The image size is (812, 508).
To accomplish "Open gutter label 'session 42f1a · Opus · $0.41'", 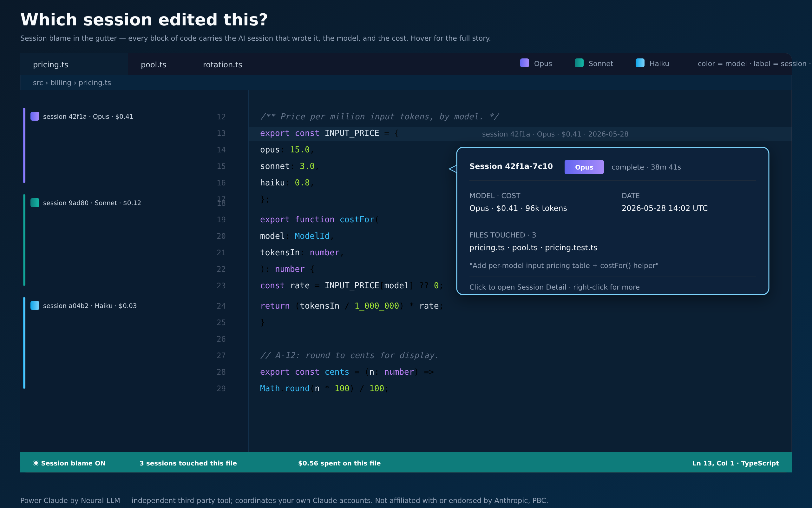I will click(x=88, y=117).
